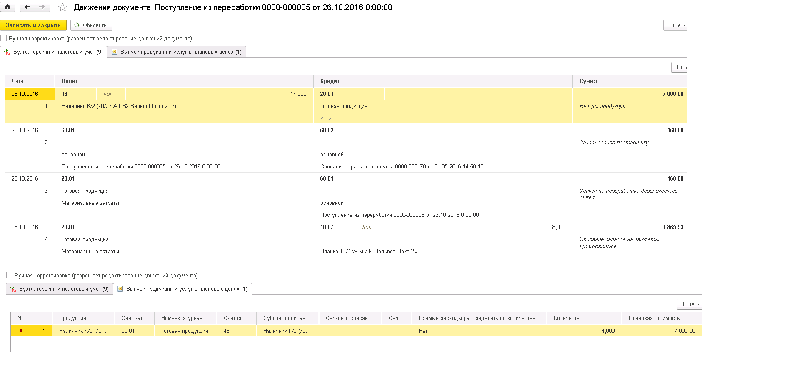The width and height of the screenshot is (800, 368).
Task: Open upper 'Выпуск продукции и услуг' tab
Action: click(x=177, y=52)
